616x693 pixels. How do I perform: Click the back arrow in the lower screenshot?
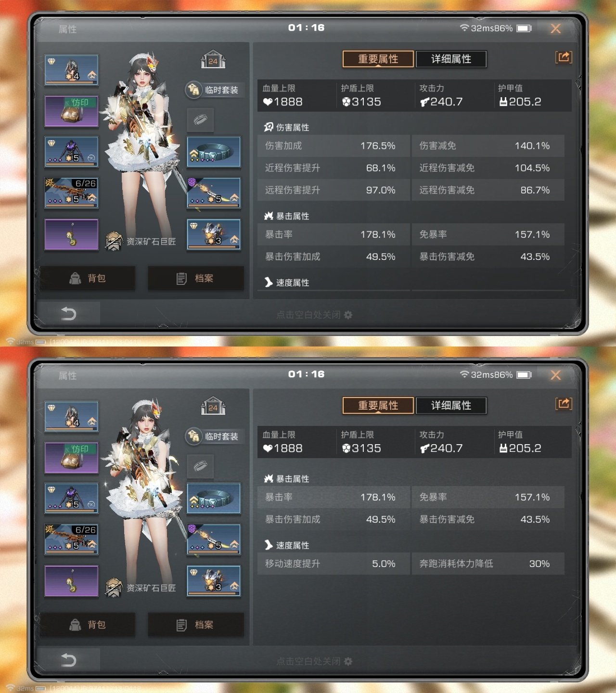(x=69, y=660)
